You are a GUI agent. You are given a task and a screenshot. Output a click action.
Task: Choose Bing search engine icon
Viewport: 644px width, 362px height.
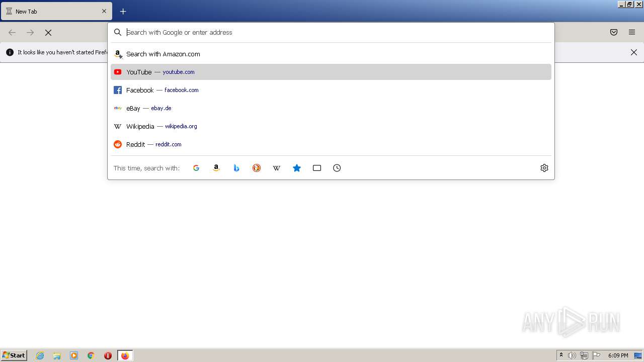coord(236,168)
